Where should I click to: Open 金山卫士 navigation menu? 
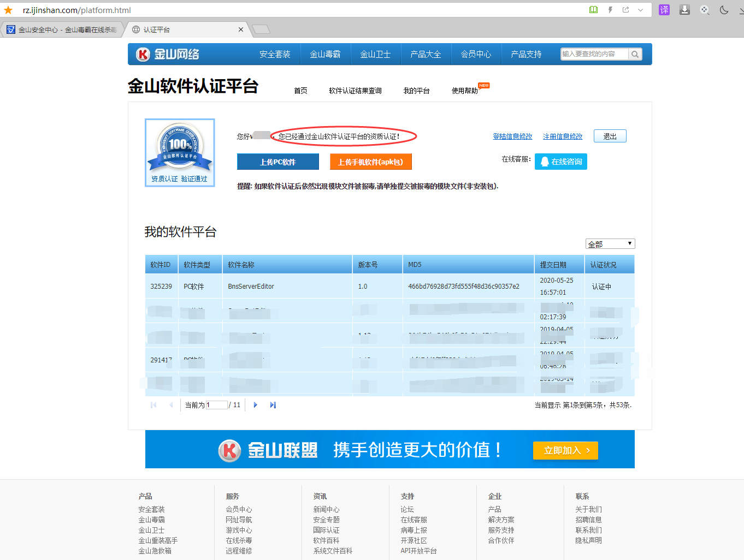coord(375,54)
